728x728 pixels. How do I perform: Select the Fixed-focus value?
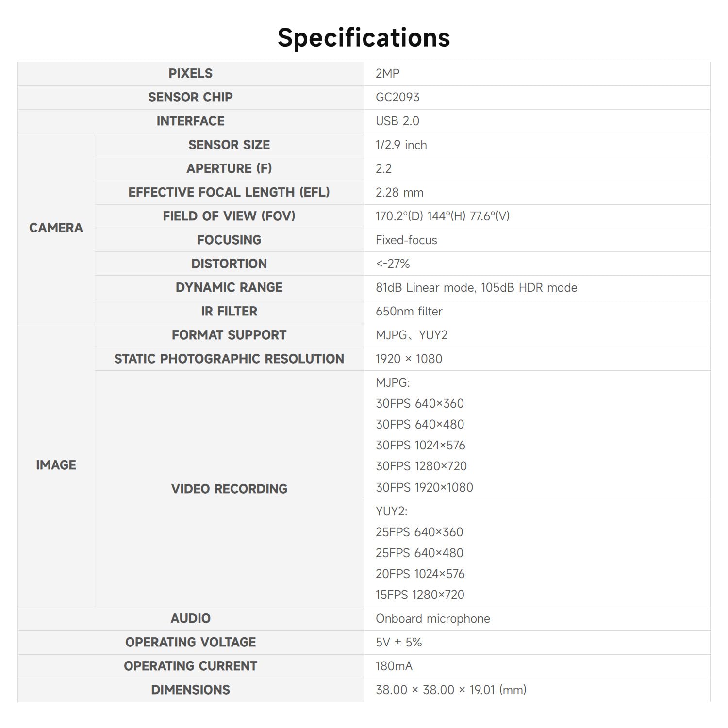406,240
